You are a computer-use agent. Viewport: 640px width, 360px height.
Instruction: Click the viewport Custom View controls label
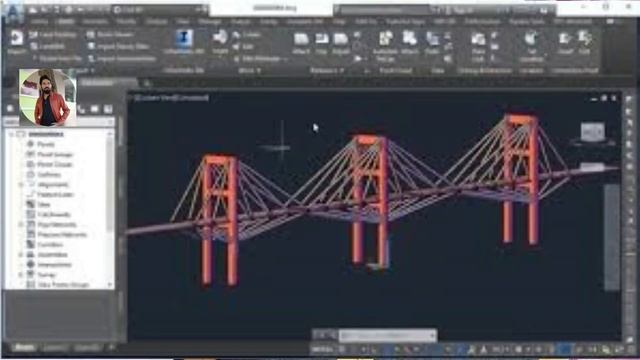tap(171, 98)
